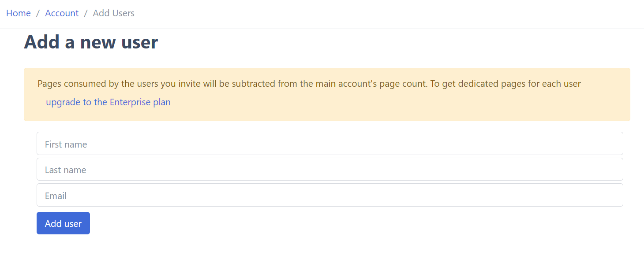
Task: Return to Home using the breadcrumb
Action: click(18, 13)
